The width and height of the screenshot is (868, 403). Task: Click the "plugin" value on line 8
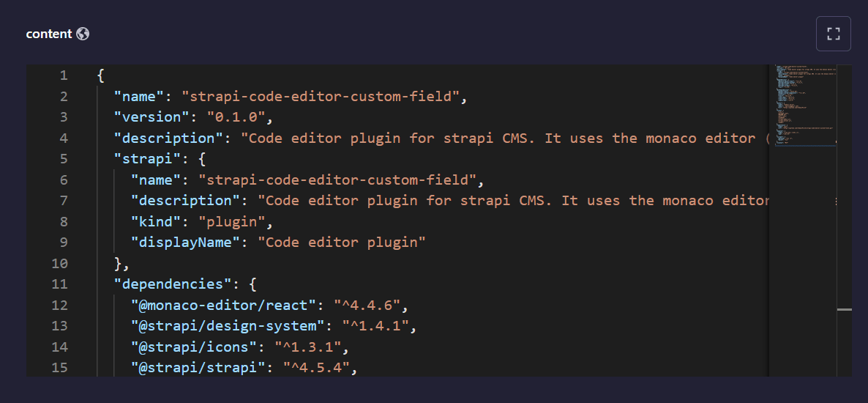pyautogui.click(x=232, y=221)
